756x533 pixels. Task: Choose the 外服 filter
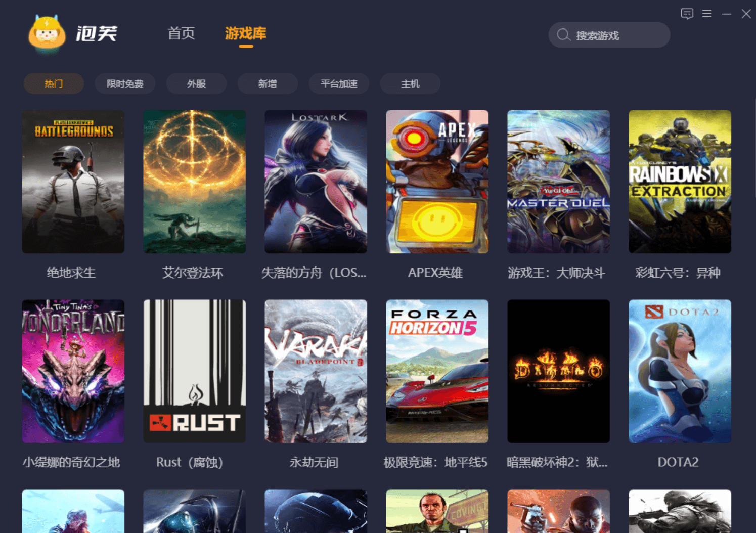tap(196, 83)
